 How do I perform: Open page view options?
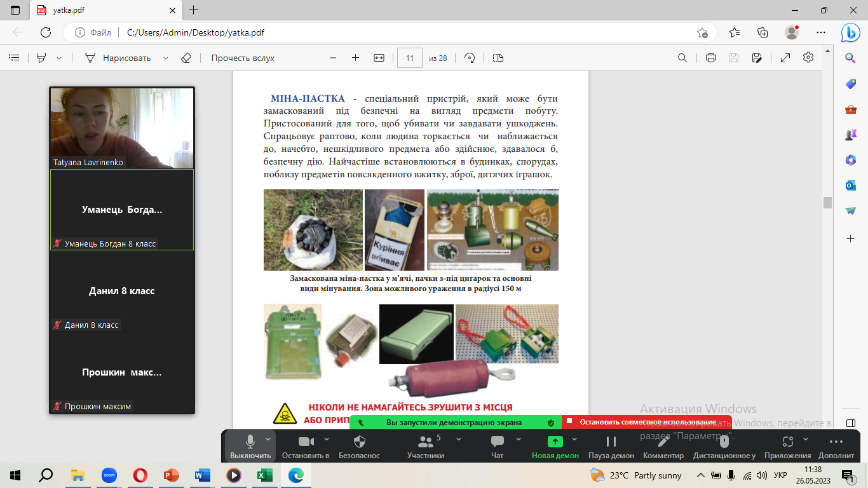[x=498, y=58]
